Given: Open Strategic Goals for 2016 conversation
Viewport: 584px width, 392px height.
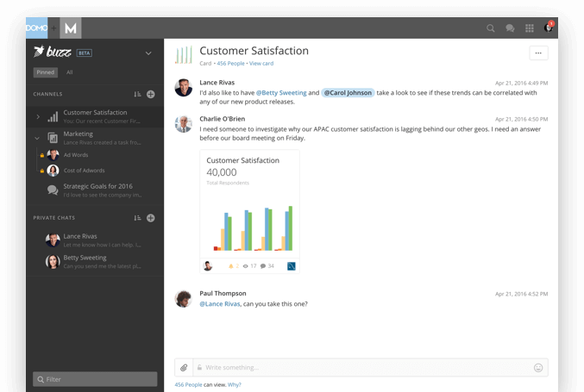Looking at the screenshot, I should click(x=95, y=190).
